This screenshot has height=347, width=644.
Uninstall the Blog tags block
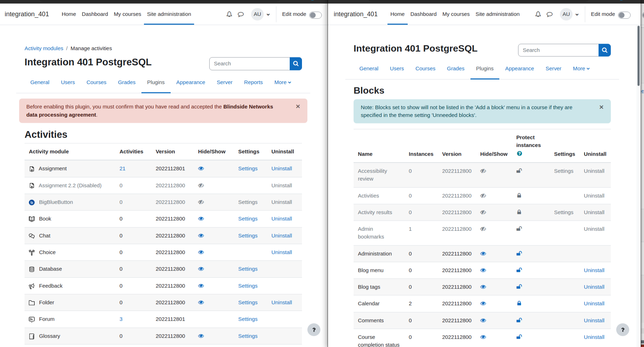594,287
